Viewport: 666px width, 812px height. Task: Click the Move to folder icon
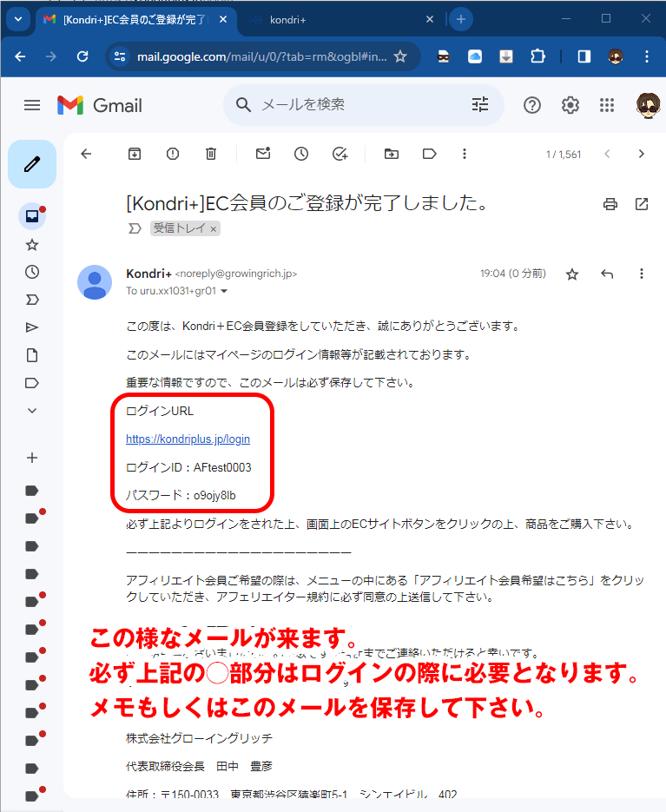tap(392, 154)
